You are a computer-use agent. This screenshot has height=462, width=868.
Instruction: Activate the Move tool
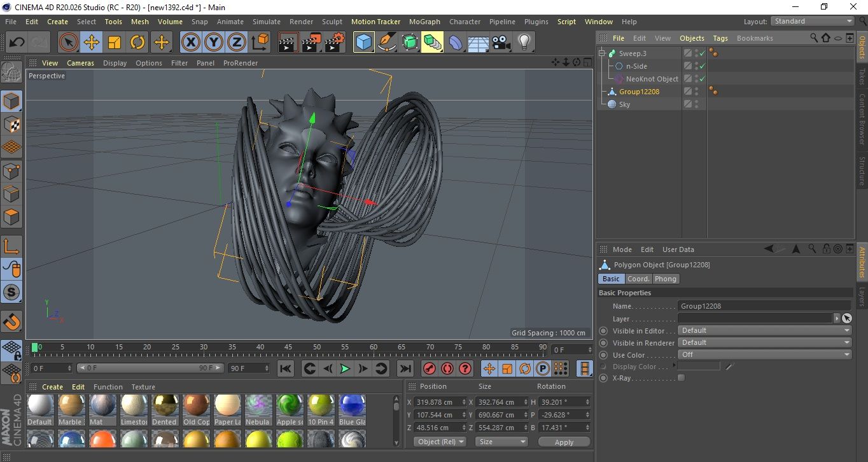click(92, 43)
